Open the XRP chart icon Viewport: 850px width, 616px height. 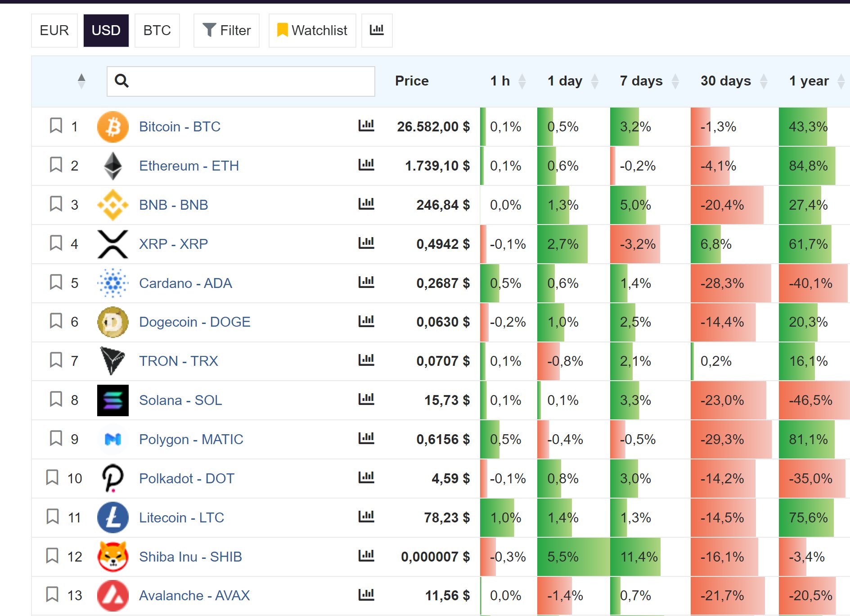(366, 243)
